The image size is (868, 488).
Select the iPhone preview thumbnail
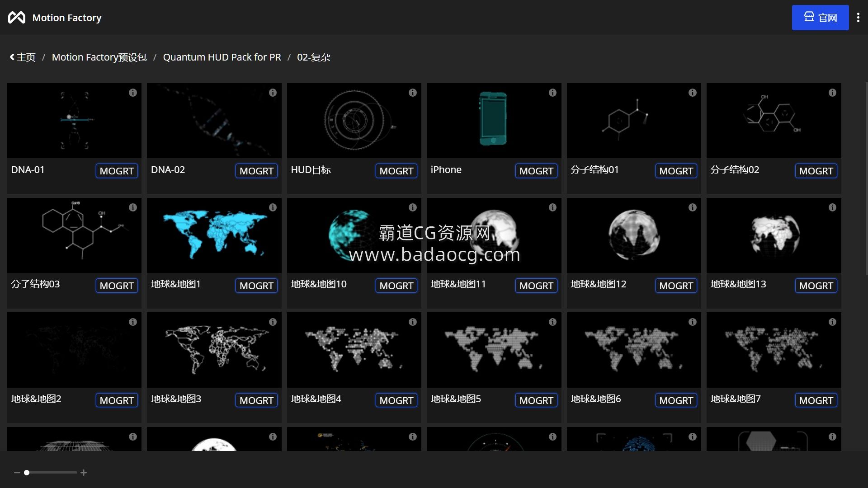click(x=494, y=121)
